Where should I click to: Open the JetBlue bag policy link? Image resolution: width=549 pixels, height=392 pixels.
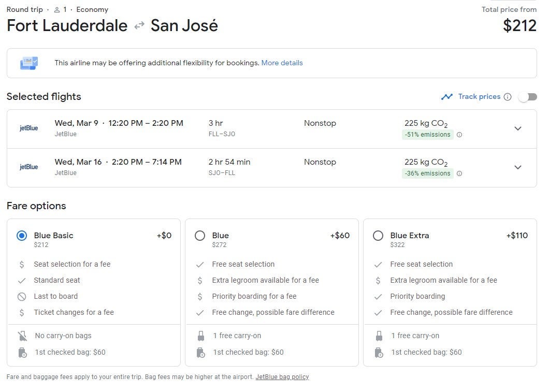pyautogui.click(x=282, y=377)
